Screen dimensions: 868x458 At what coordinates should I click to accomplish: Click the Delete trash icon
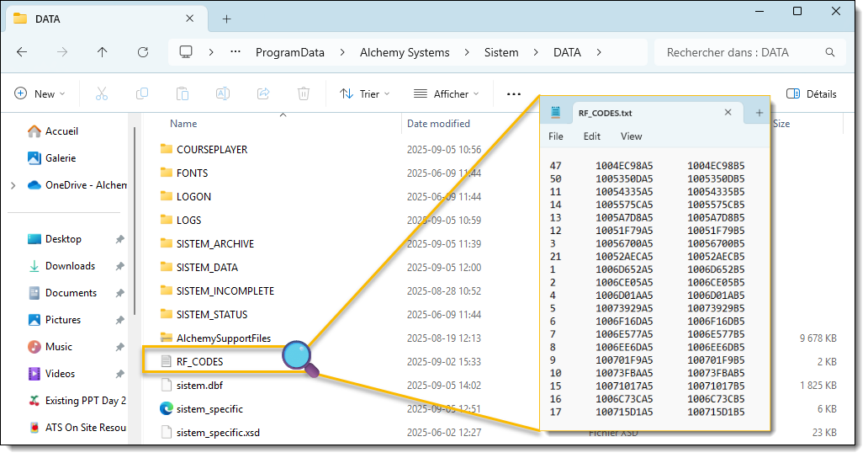point(304,93)
